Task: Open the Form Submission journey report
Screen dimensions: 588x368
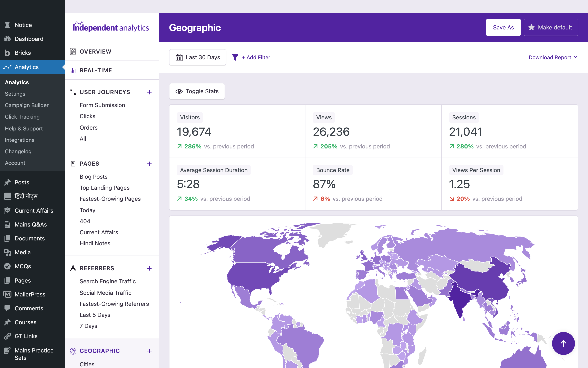Action: point(102,105)
